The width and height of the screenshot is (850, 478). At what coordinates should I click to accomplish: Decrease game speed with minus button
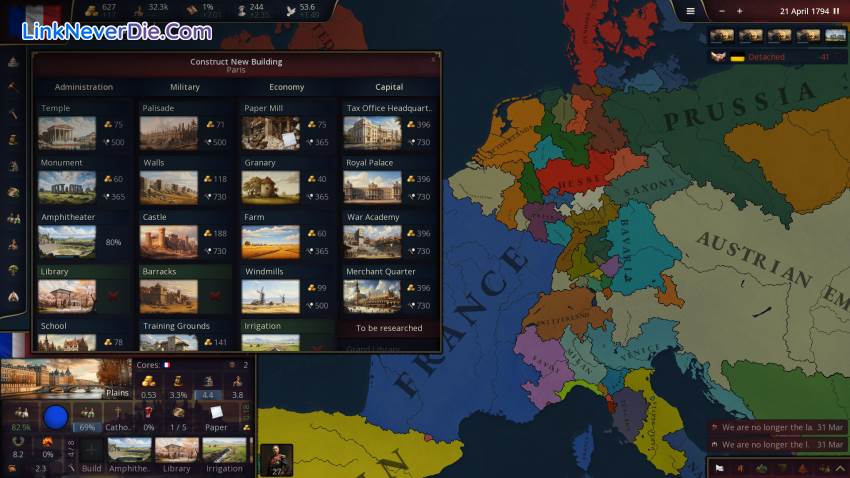pos(722,11)
